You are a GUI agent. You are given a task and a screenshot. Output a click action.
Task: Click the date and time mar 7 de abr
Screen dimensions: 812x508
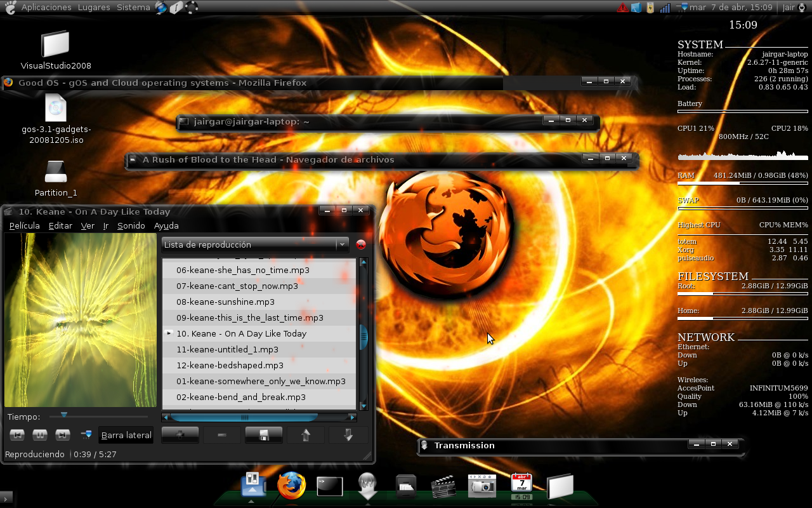click(731, 8)
